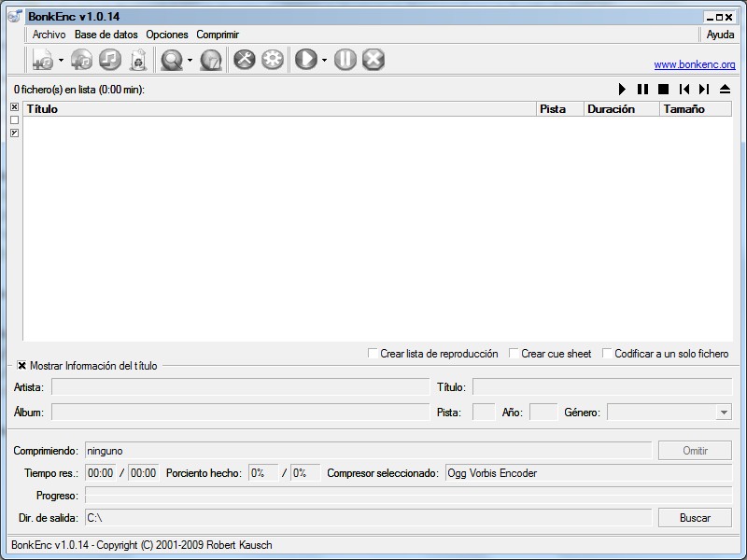Open the Opciones menu
This screenshot has width=747, height=560.
[167, 35]
